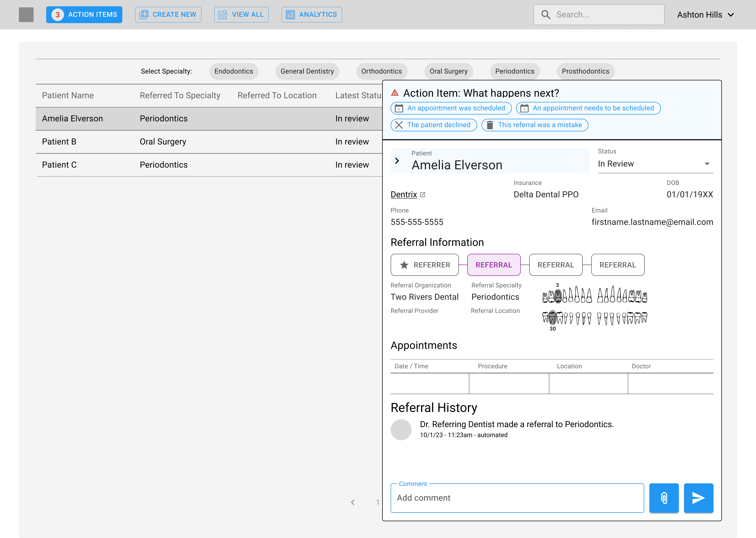Click the Create New button

pos(168,14)
